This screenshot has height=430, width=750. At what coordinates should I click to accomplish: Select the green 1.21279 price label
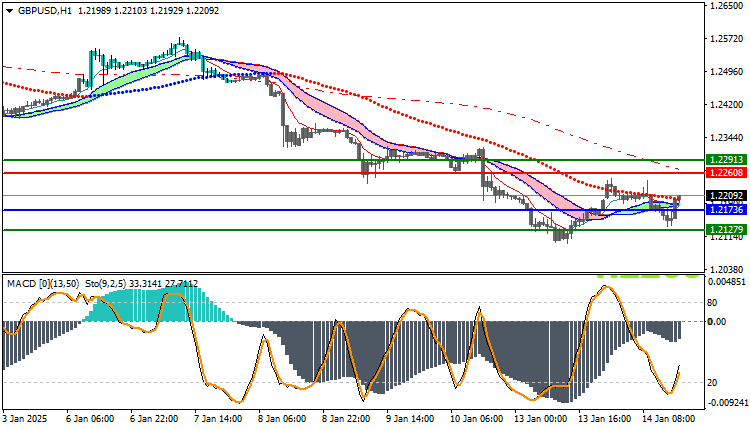pyautogui.click(x=727, y=230)
